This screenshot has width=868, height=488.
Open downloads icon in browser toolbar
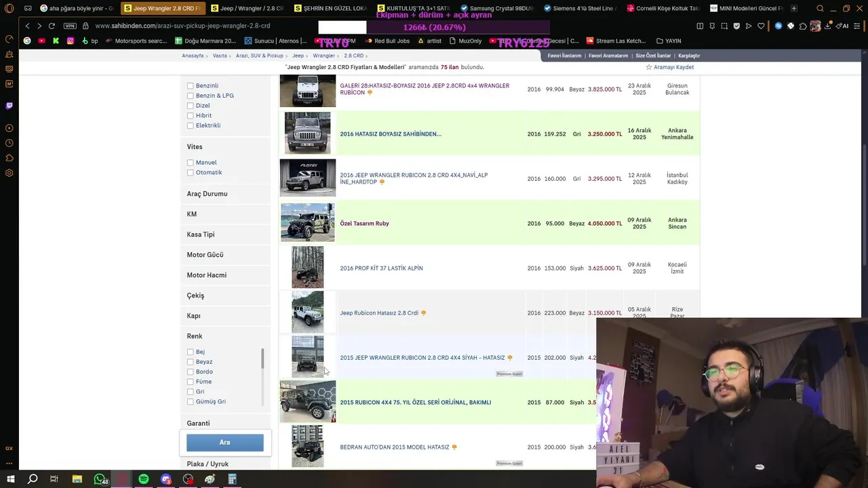pos(828,26)
